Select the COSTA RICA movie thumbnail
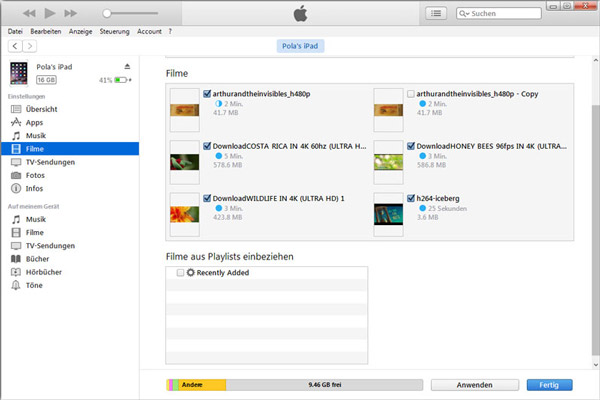Image resolution: width=600 pixels, height=400 pixels. tap(185, 153)
